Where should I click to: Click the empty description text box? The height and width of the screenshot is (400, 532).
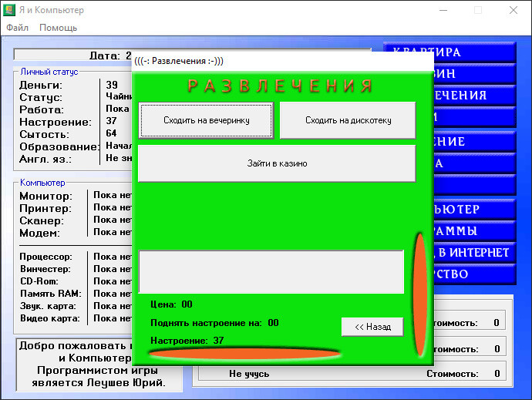coord(271,271)
